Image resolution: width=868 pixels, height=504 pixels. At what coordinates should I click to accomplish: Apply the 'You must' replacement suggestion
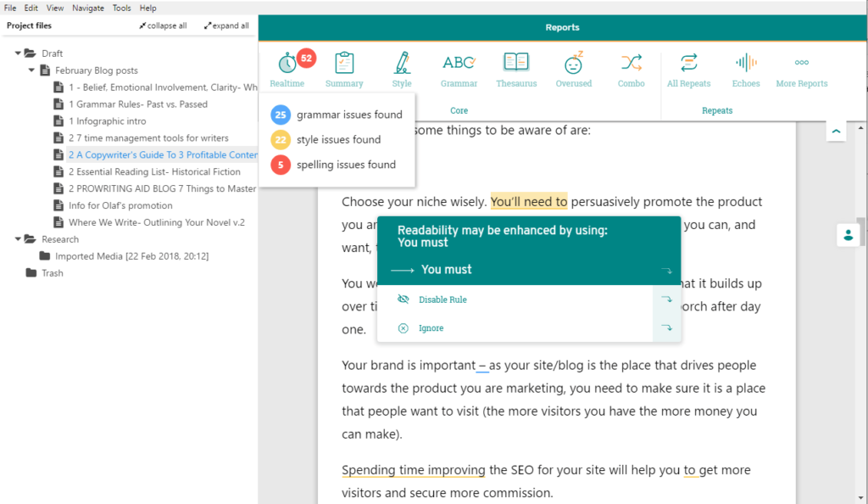pyautogui.click(x=446, y=270)
